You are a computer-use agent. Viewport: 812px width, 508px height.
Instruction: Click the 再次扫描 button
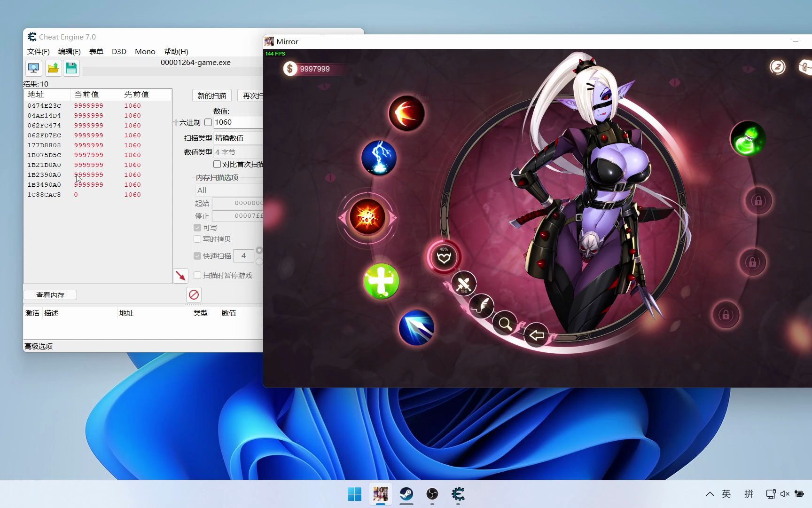(250, 95)
